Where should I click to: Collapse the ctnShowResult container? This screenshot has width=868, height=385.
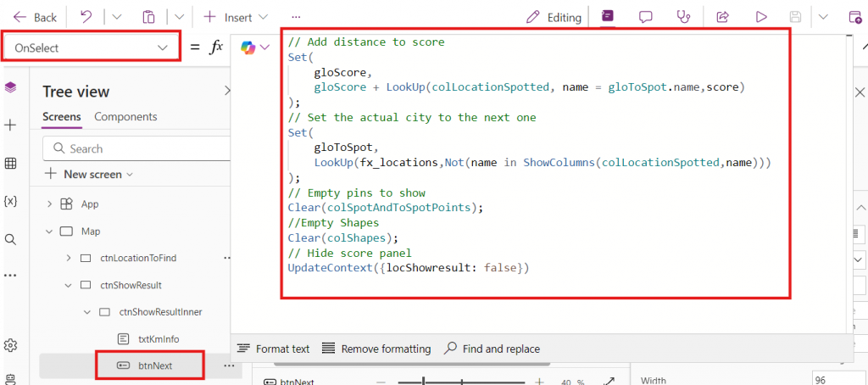coord(69,285)
